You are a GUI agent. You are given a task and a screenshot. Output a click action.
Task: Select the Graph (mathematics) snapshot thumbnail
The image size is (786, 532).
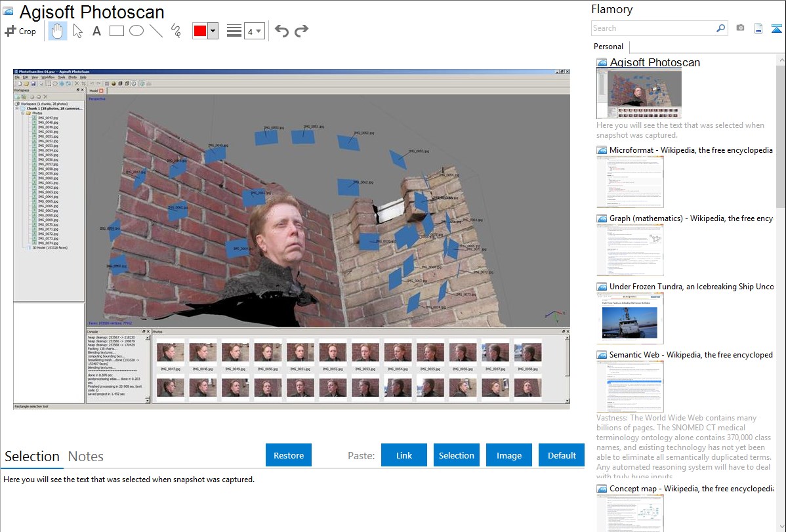click(630, 250)
